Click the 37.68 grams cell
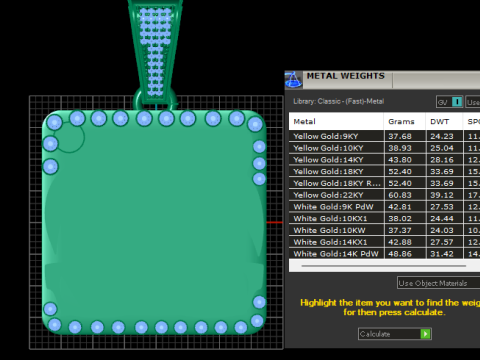 (x=405, y=136)
